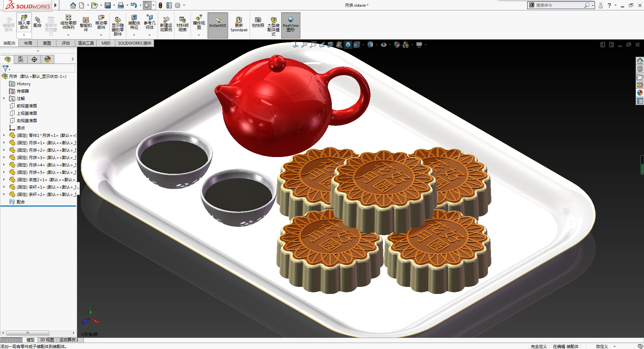Open the Options gear icon

tap(178, 5)
